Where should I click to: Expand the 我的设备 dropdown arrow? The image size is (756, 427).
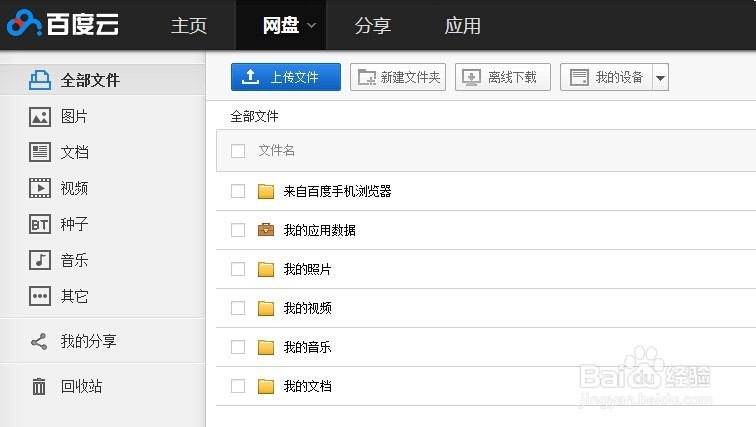pos(661,77)
